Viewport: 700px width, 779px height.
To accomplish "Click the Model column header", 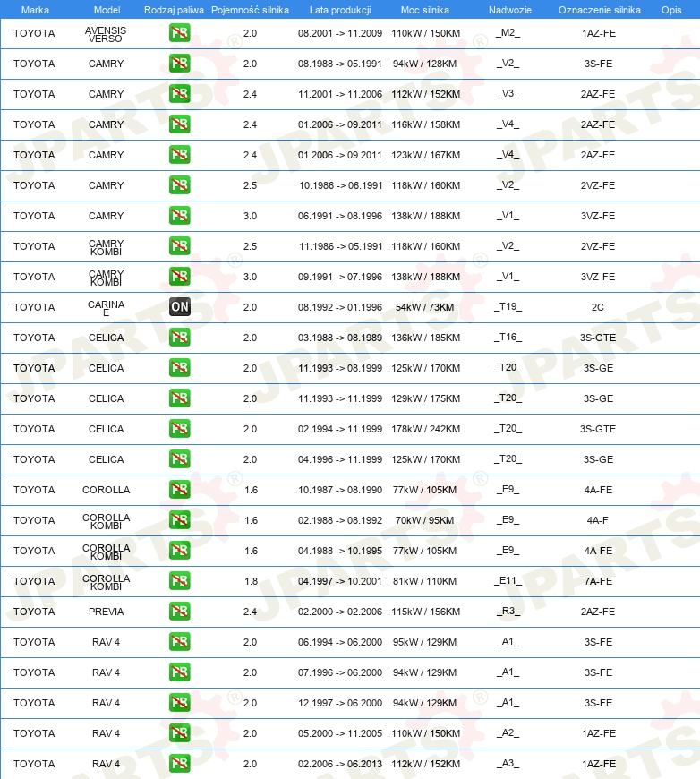I will [107, 10].
